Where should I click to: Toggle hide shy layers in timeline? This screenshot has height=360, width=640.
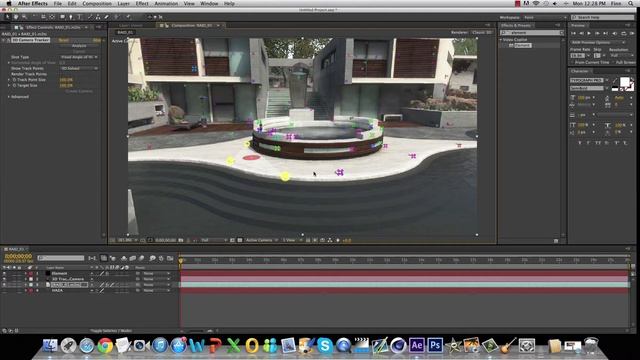pyautogui.click(x=124, y=258)
